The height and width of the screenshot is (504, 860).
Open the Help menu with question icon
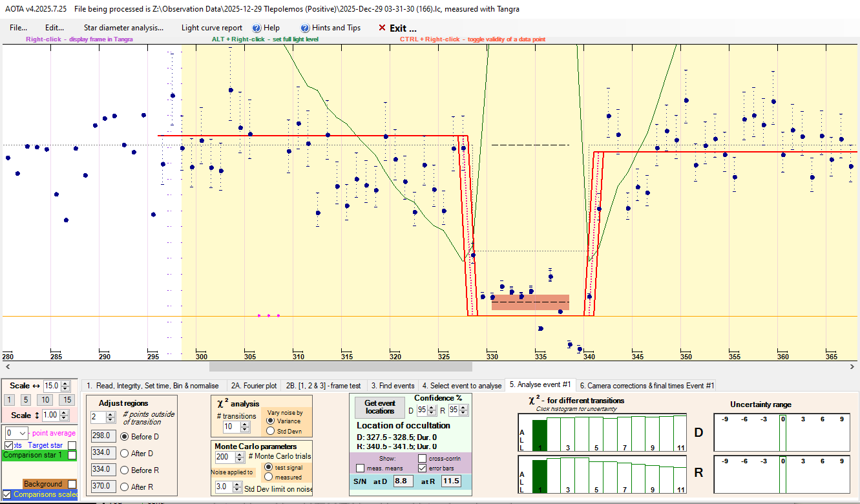pyautogui.click(x=266, y=28)
